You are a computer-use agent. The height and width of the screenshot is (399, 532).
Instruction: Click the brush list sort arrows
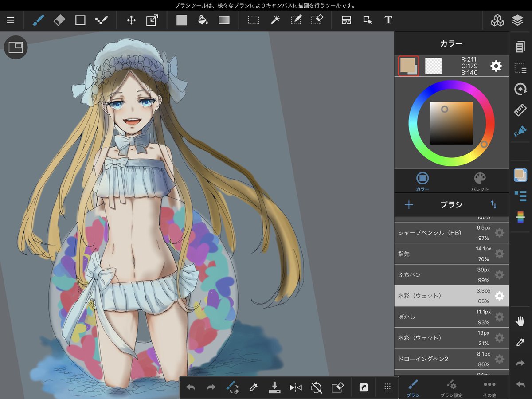[x=493, y=205]
